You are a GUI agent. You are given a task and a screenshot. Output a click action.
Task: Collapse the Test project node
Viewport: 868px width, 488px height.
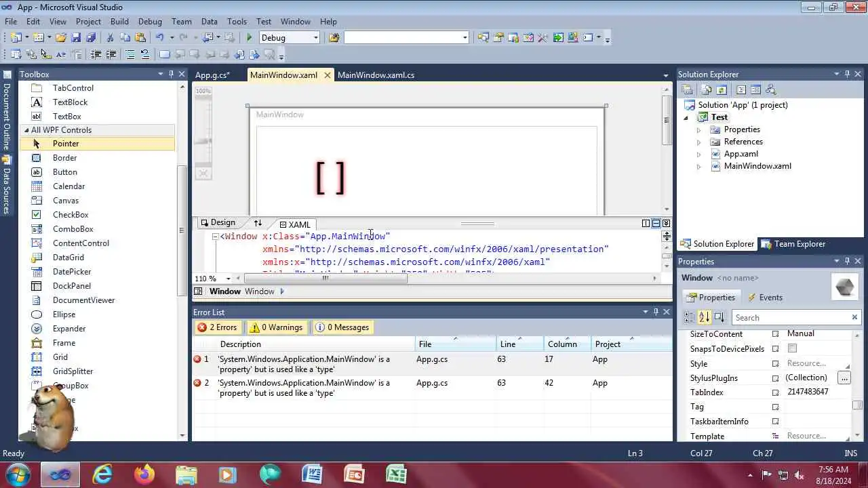(x=686, y=117)
